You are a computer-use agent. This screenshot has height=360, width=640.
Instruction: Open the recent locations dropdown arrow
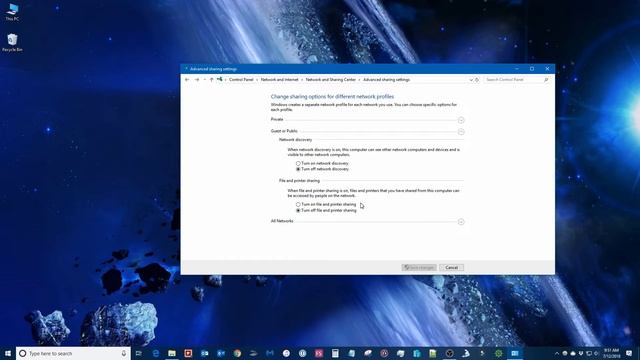204,80
